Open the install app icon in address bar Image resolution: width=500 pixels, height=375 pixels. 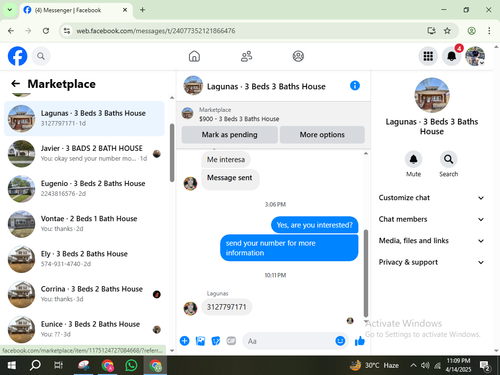tap(431, 31)
